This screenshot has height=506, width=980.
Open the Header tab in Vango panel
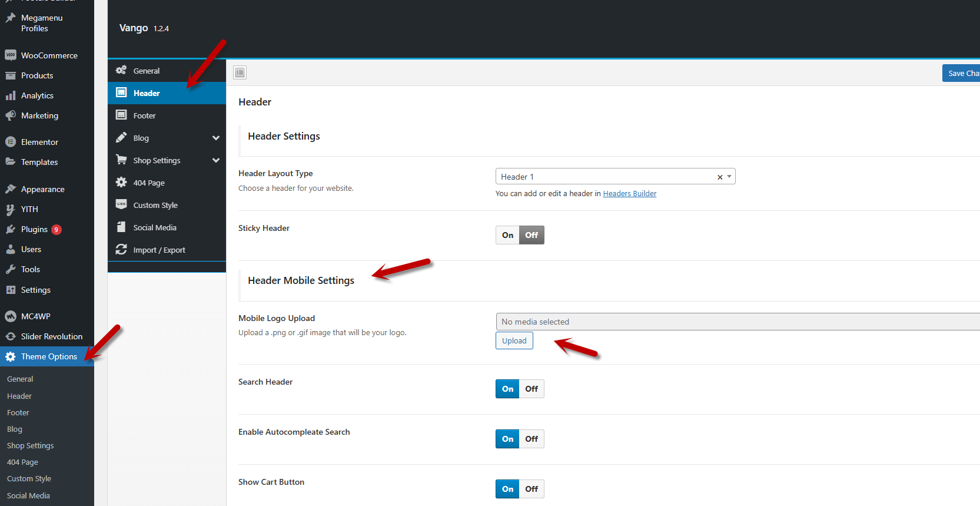pyautogui.click(x=167, y=93)
